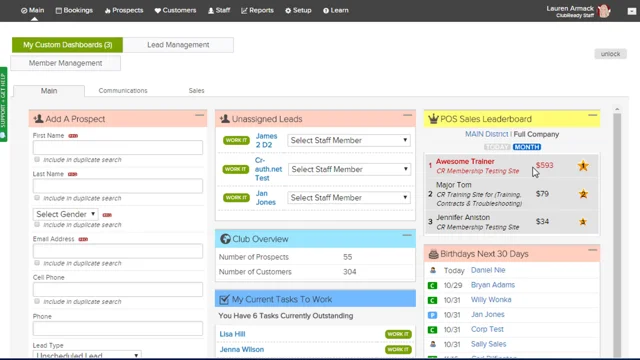Collapse the Add A Prospect panel
The width and height of the screenshot is (640, 360).
pos(199,116)
